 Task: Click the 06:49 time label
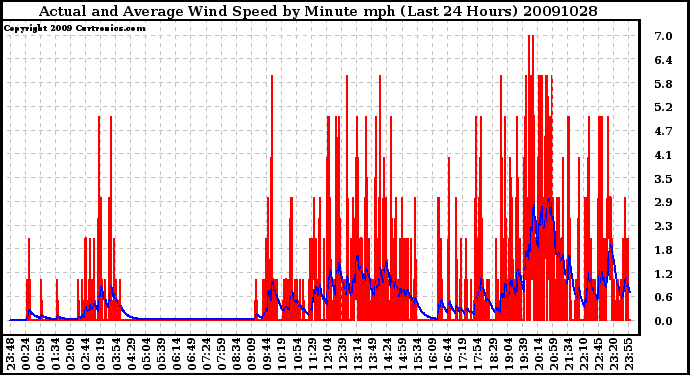coord(191,354)
